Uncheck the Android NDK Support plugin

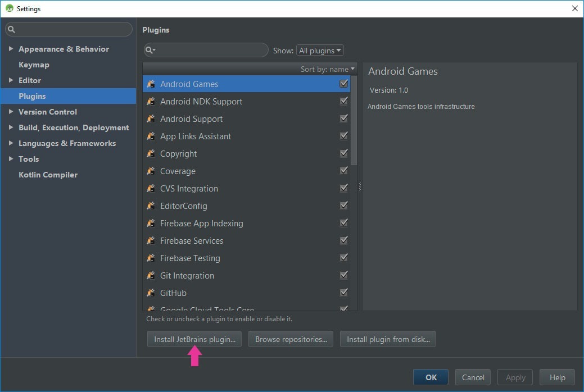click(x=344, y=101)
